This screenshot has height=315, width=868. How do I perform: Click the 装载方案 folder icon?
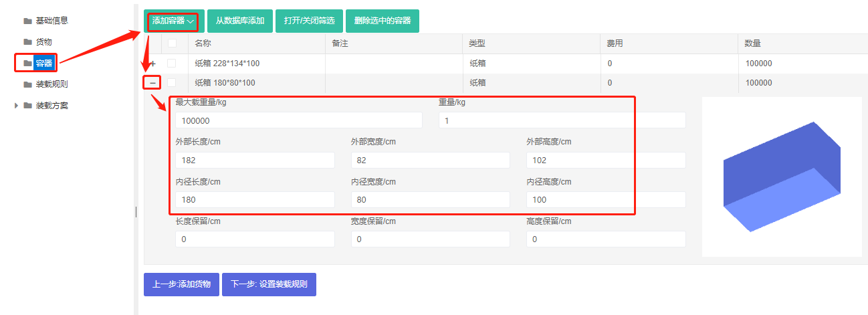27,106
